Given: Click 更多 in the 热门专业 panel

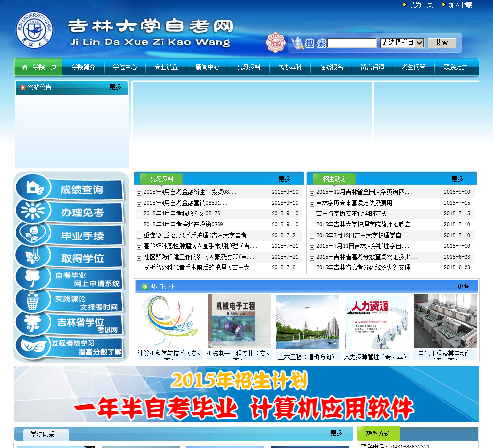Looking at the screenshot, I should tap(463, 286).
